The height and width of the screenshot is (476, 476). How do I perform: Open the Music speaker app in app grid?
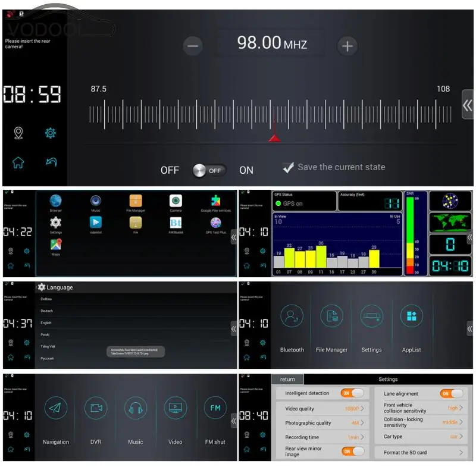point(96,203)
